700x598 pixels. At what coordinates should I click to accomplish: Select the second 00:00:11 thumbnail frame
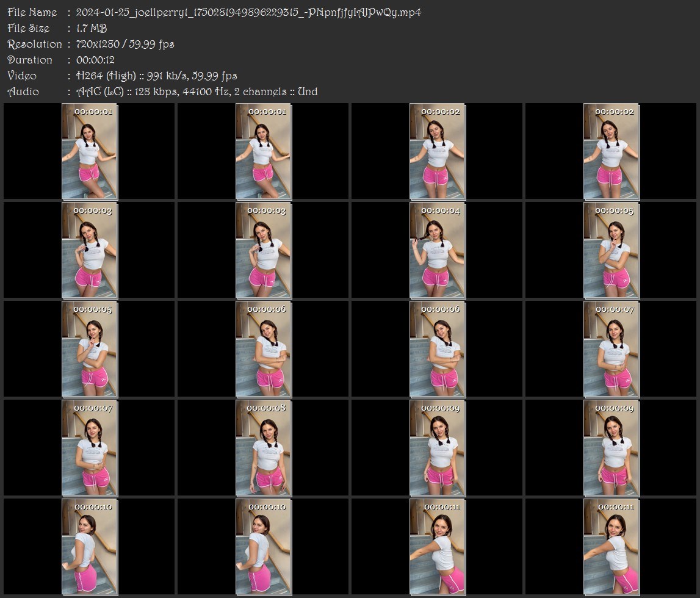coord(611,547)
